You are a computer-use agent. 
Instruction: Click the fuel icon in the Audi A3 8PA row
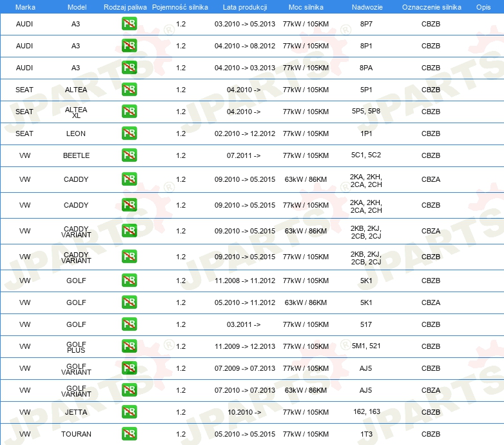point(129,68)
